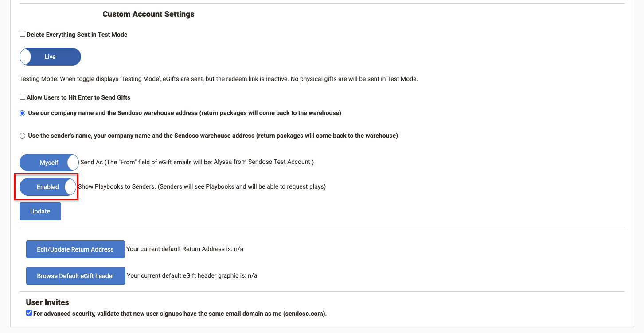This screenshot has height=333, width=644.
Task: Toggle the Myself Send As switch
Action: (49, 163)
